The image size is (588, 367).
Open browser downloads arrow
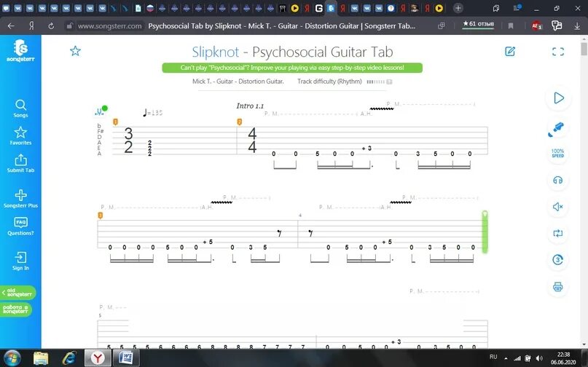point(577,26)
